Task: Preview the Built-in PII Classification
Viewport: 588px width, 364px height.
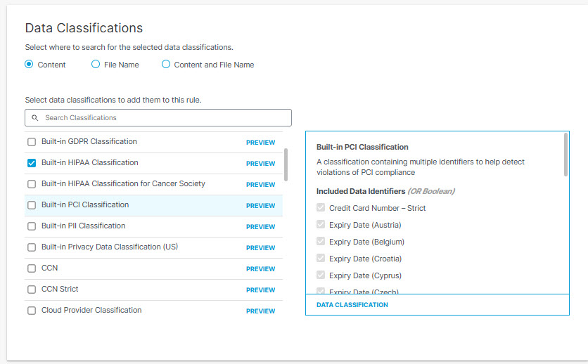Action: pyautogui.click(x=261, y=226)
